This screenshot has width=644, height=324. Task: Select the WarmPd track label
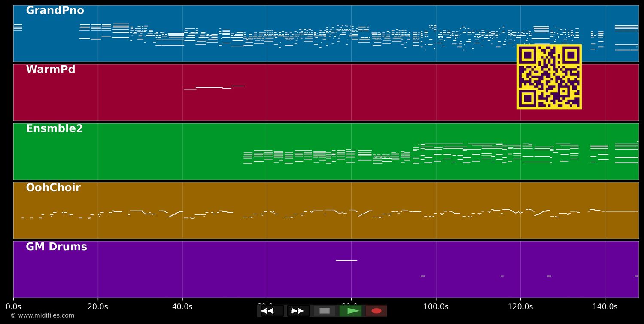pos(51,70)
